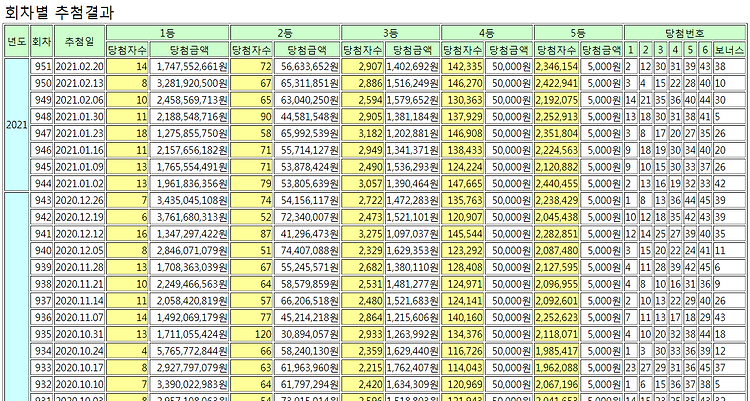Image resolution: width=750 pixels, height=401 pixels.
Task: Click second prize amount 44,581,548원
Action: click(307, 117)
